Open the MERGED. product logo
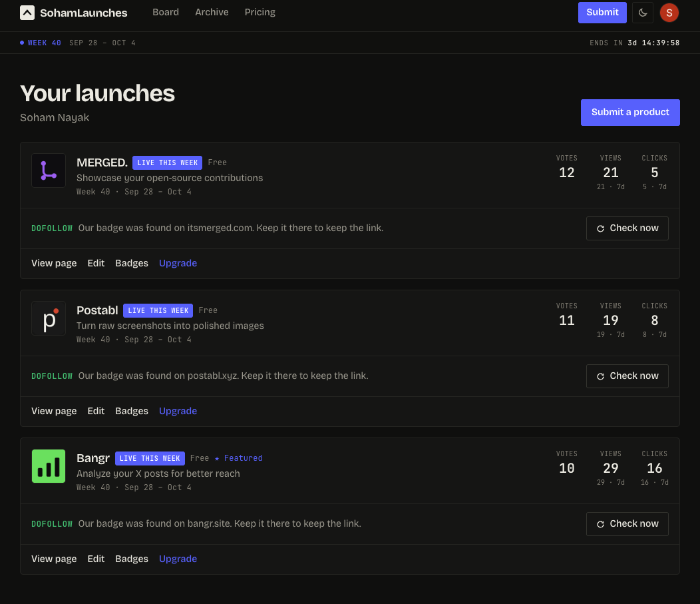 point(49,170)
